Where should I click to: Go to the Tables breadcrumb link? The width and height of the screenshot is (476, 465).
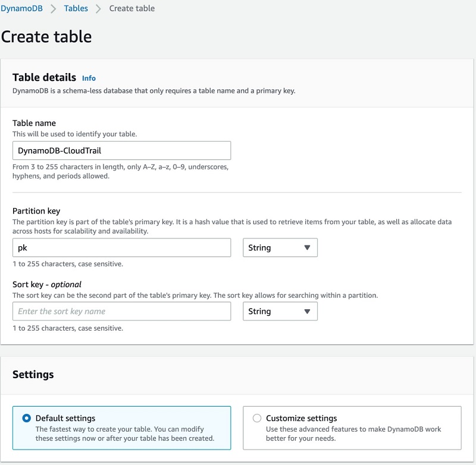pos(76,8)
